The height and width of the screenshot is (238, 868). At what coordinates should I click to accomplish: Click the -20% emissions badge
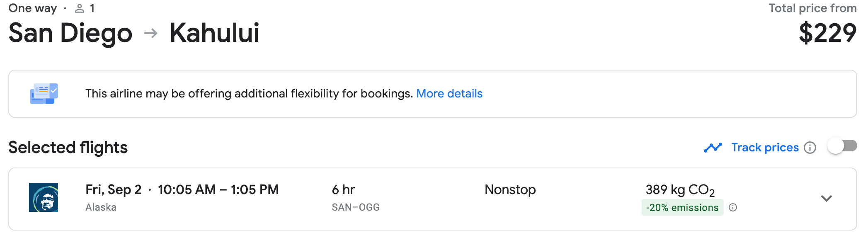pyautogui.click(x=682, y=207)
